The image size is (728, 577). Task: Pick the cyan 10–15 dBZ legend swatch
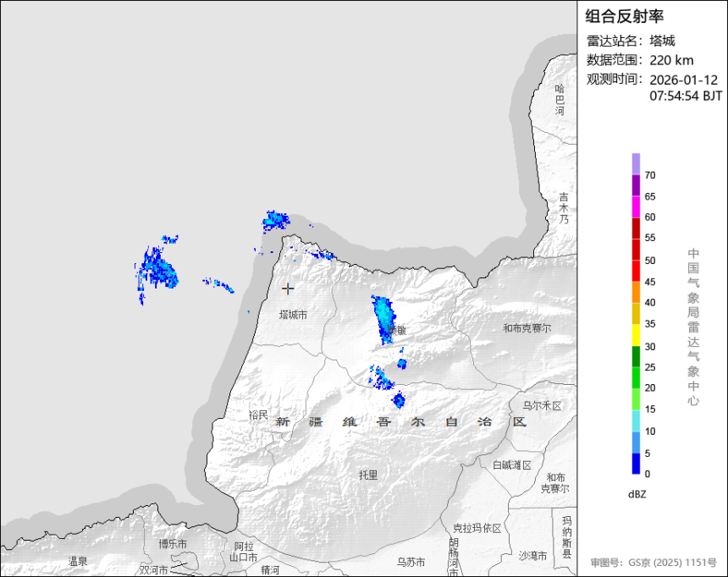coord(636,421)
